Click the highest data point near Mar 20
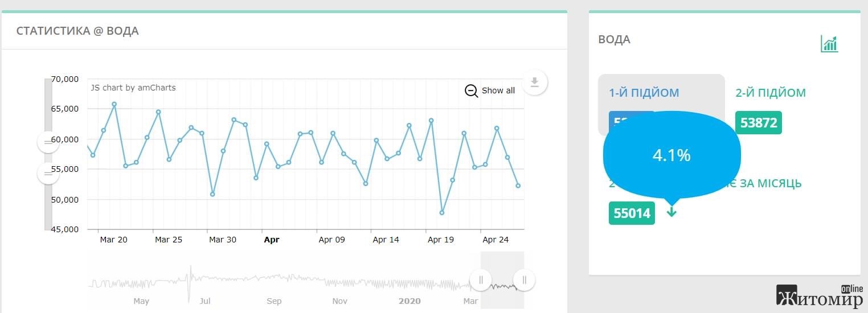 pyautogui.click(x=114, y=104)
